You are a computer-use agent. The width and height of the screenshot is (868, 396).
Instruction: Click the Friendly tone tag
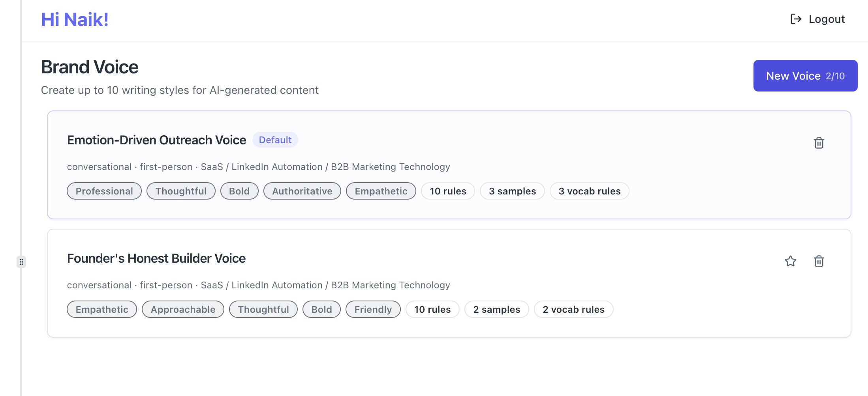(x=373, y=309)
